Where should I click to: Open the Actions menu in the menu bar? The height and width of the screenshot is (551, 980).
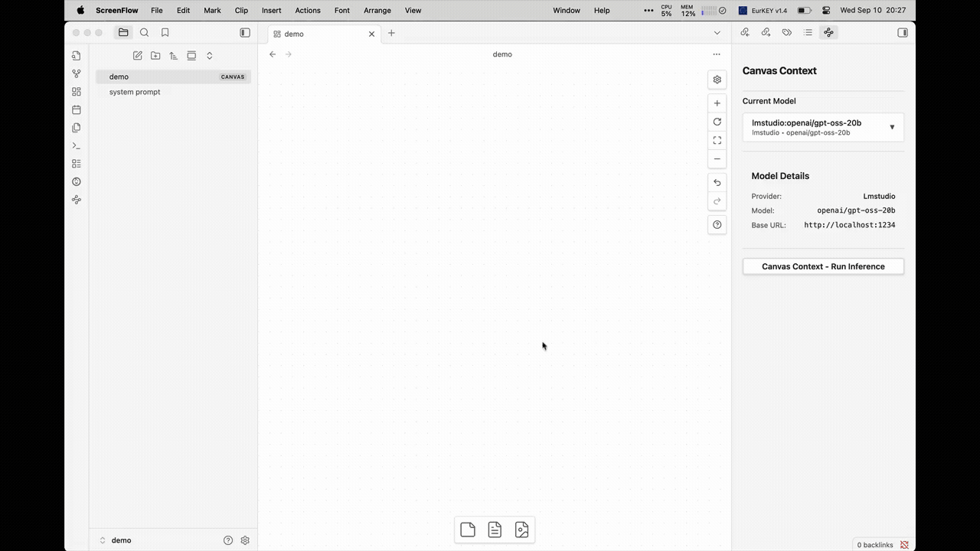pyautogui.click(x=307, y=10)
